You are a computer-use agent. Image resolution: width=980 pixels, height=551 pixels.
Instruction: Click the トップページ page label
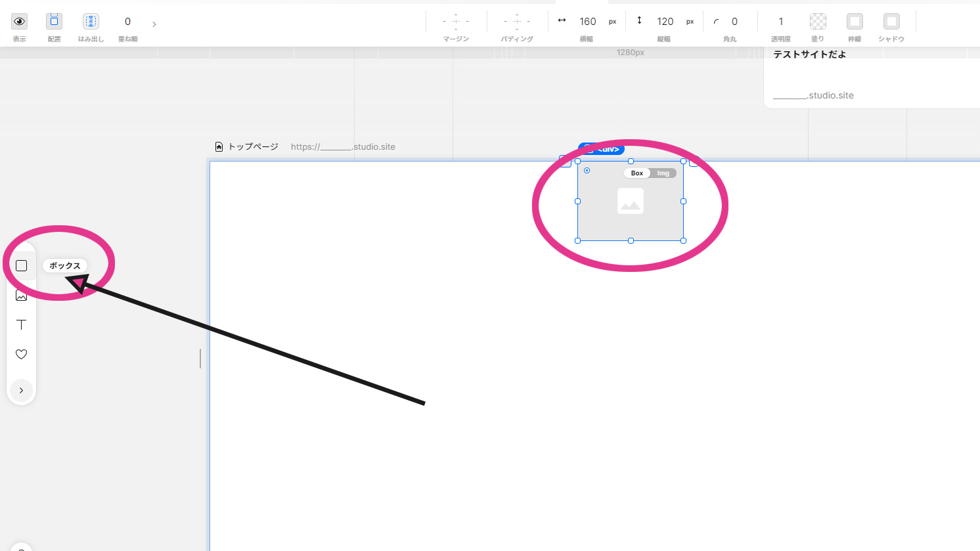click(x=254, y=147)
